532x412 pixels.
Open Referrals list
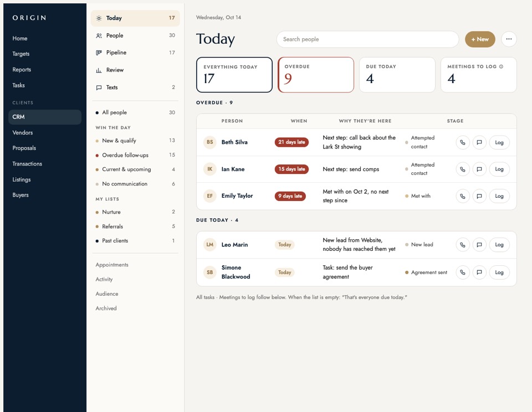coord(135,226)
